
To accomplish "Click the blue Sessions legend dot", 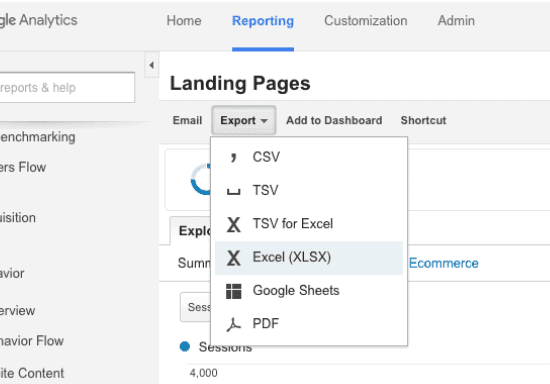I will pos(185,346).
